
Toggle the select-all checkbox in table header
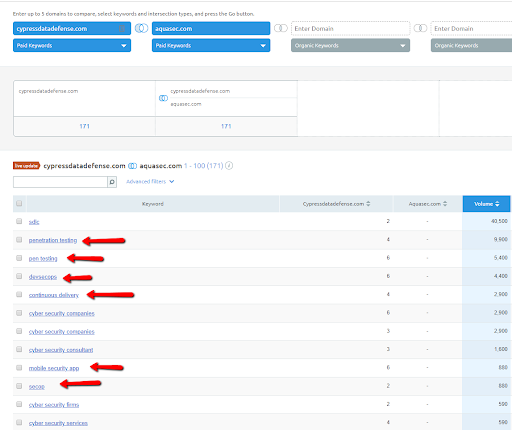coord(19,203)
